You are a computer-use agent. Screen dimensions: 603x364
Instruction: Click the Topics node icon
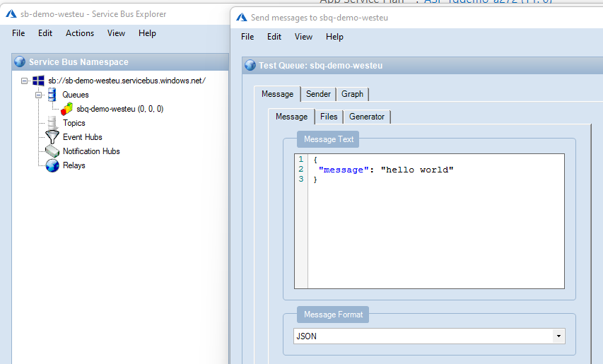pos(52,123)
